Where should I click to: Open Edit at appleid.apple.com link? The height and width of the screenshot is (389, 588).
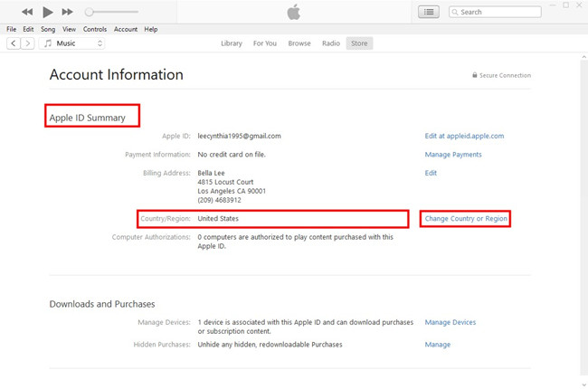pos(464,137)
